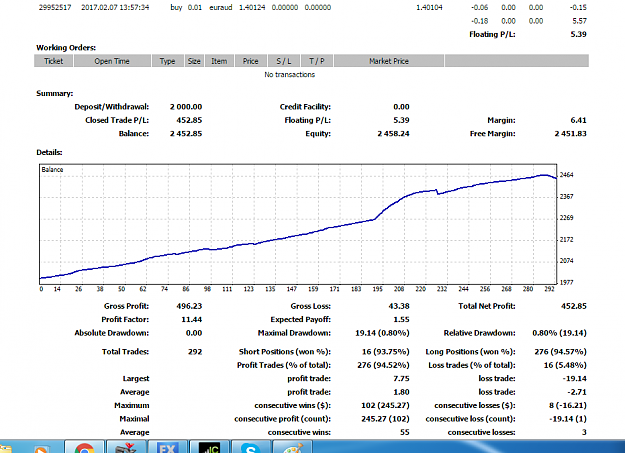The image size is (625, 453).
Task: Click the T / P column header
Action: pos(317,61)
